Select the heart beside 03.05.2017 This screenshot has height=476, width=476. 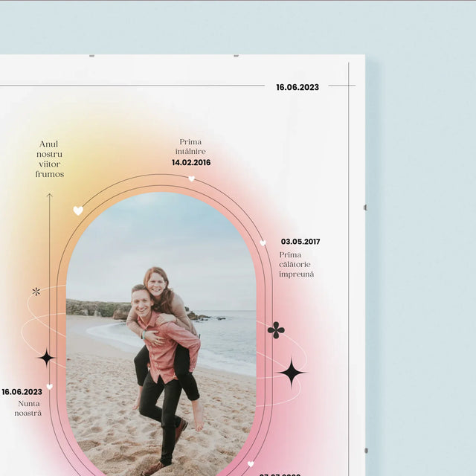coord(263,242)
